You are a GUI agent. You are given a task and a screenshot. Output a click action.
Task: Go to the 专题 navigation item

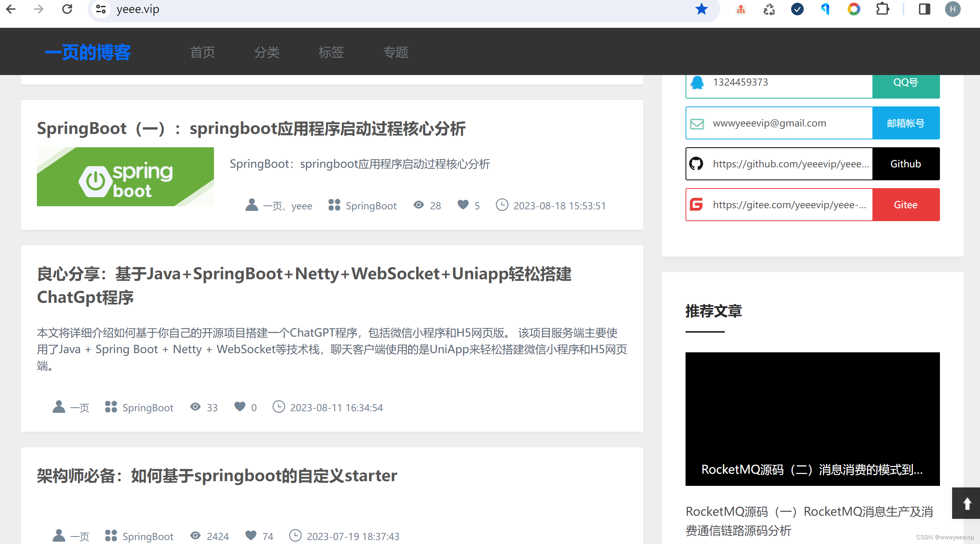(396, 52)
